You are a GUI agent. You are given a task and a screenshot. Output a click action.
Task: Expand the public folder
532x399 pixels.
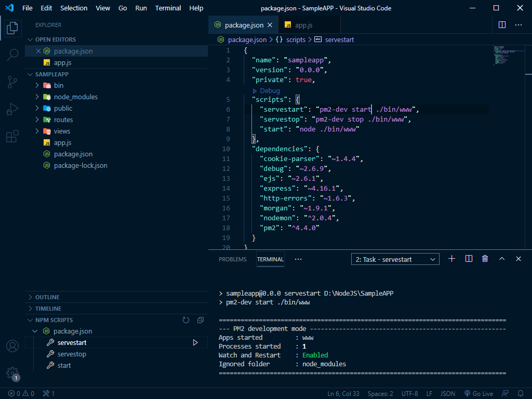tap(37, 108)
